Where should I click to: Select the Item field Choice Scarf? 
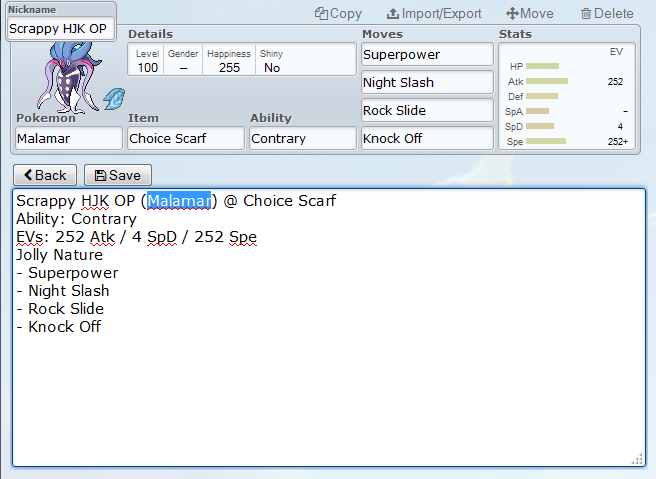click(186, 138)
